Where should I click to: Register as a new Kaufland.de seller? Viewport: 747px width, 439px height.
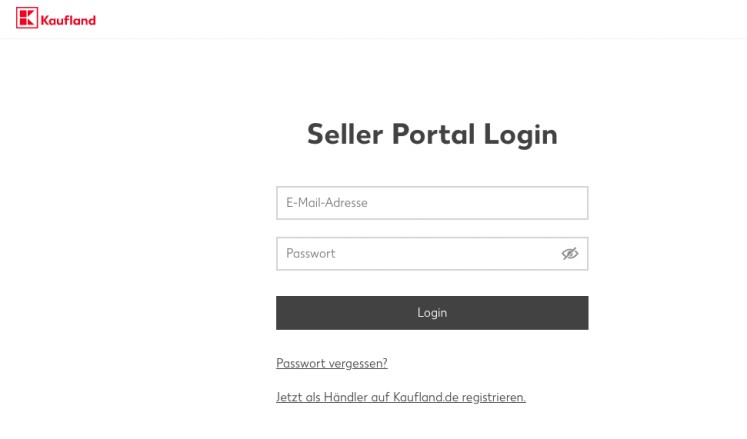pos(401,397)
